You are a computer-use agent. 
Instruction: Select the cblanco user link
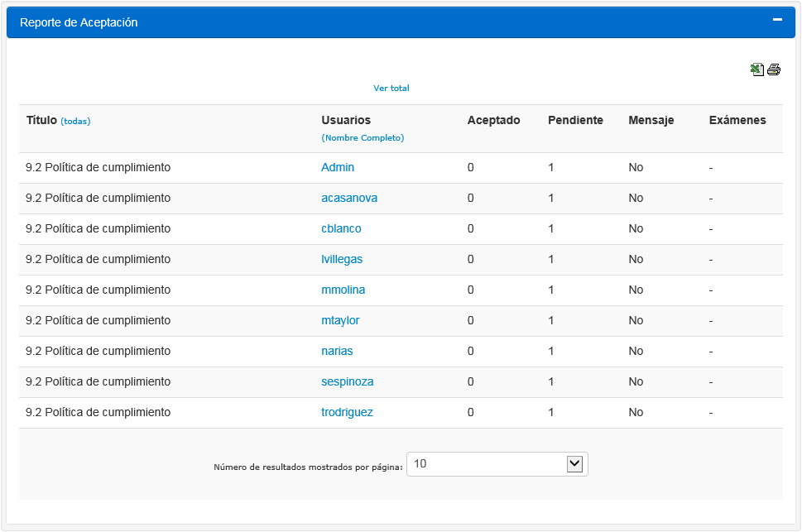coord(341,229)
